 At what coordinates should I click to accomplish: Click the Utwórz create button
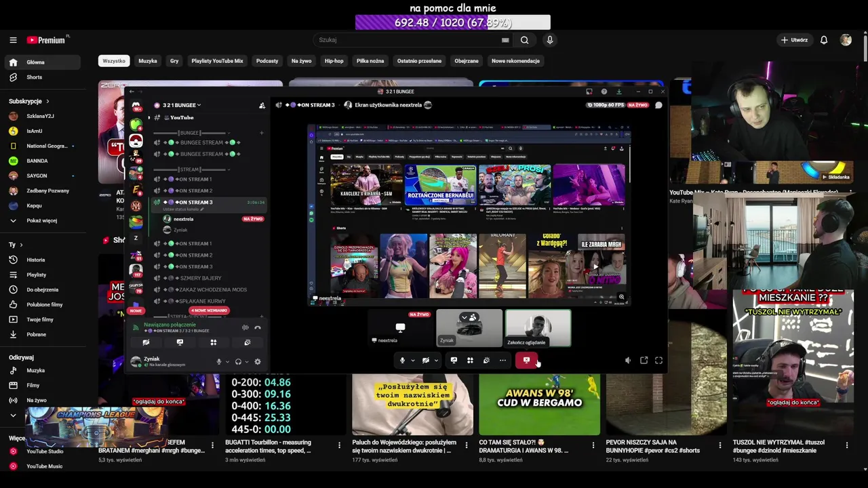(794, 40)
